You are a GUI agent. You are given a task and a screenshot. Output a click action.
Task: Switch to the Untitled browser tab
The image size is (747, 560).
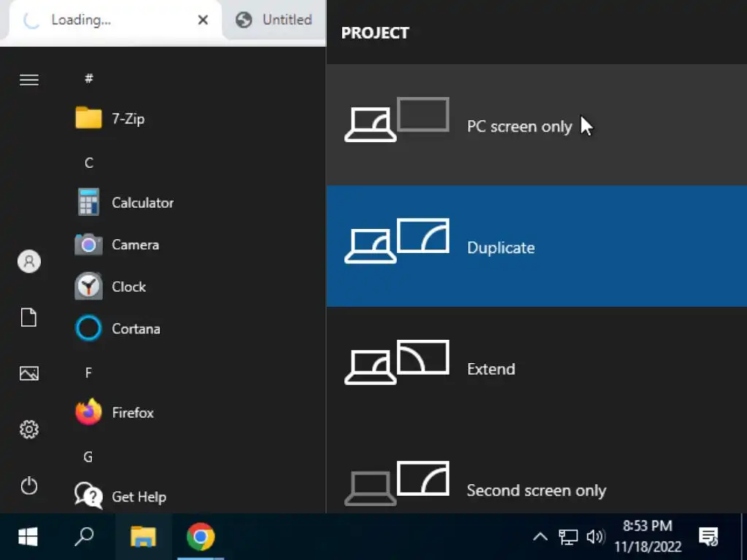[x=274, y=20]
